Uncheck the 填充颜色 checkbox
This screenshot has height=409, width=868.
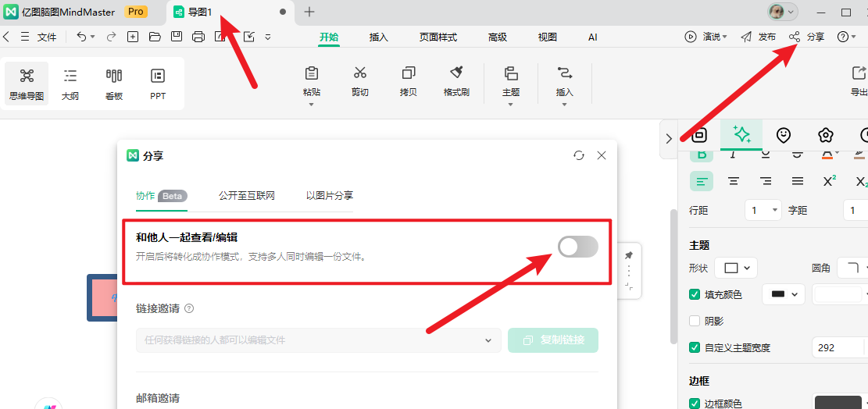[x=695, y=294]
